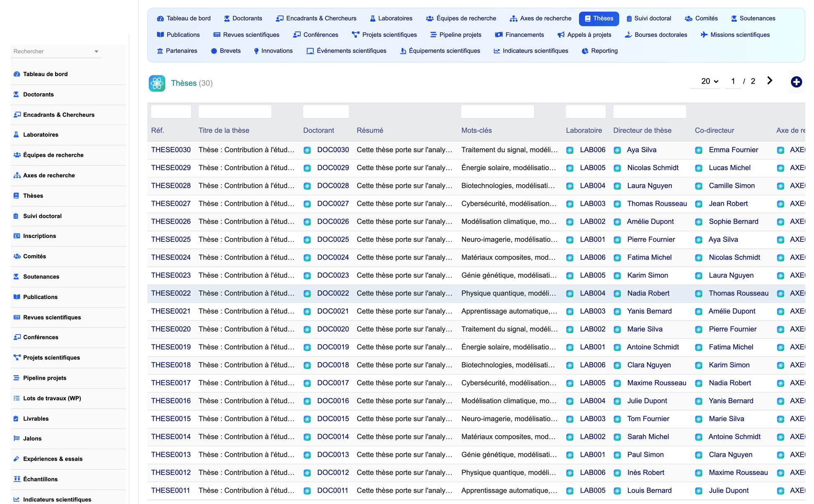Click Axes de recherche icon in sidebar
This screenshot has width=814, height=504.
coord(17,175)
